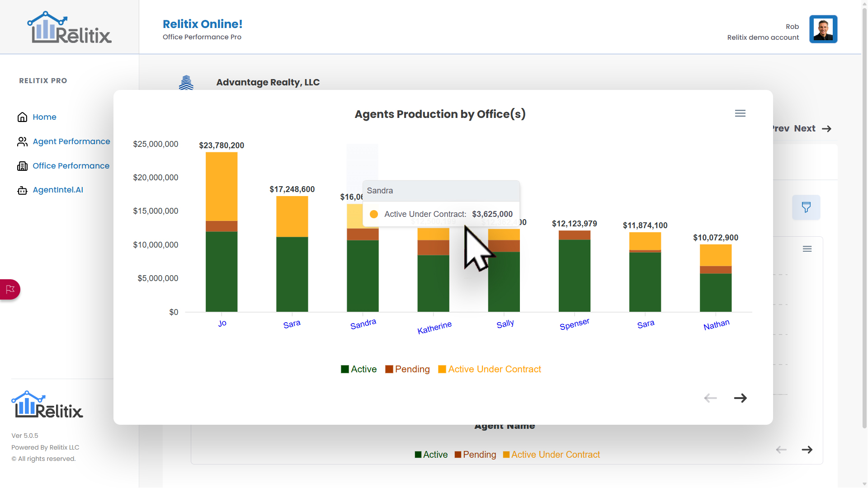Open the chart context menu (hamburger icon)
The height and width of the screenshot is (488, 868).
[740, 113]
